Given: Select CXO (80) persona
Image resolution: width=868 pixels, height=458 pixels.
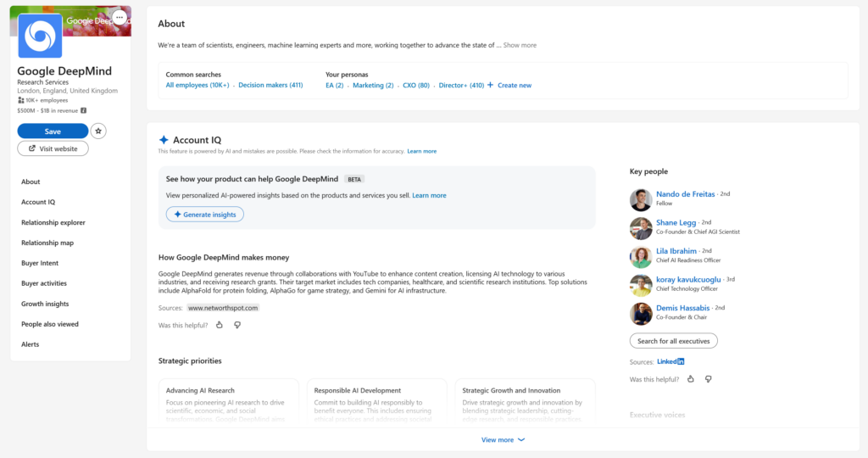Looking at the screenshot, I should coord(415,86).
